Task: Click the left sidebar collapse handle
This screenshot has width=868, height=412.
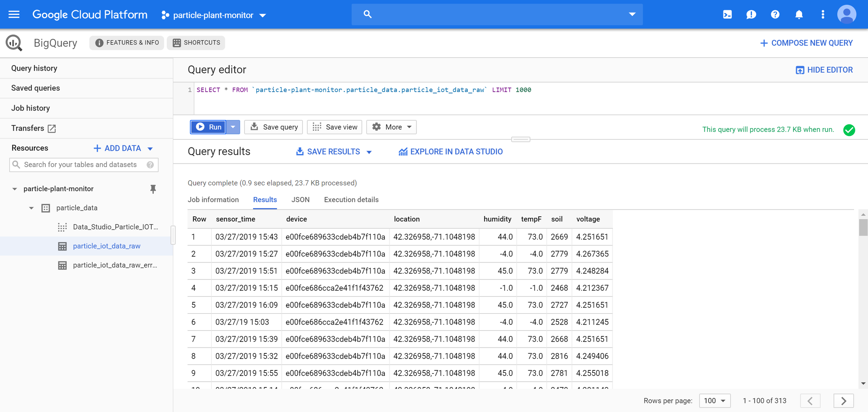Action: 173,235
